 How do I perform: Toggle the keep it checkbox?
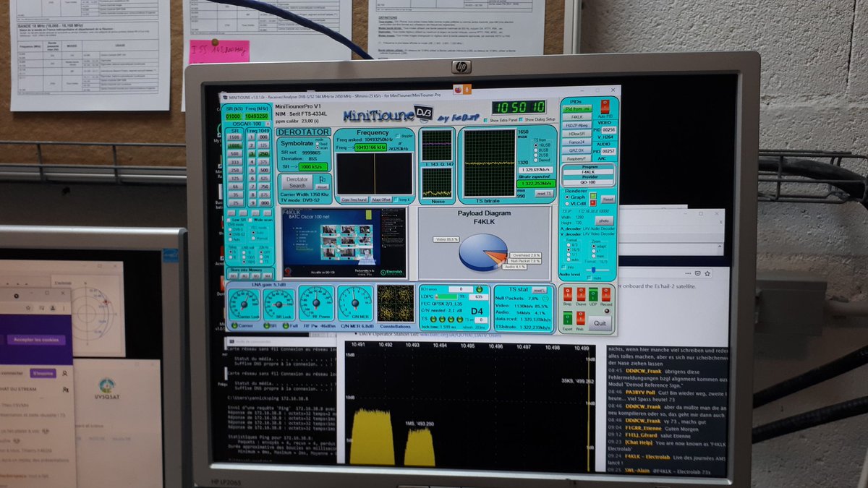point(396,200)
